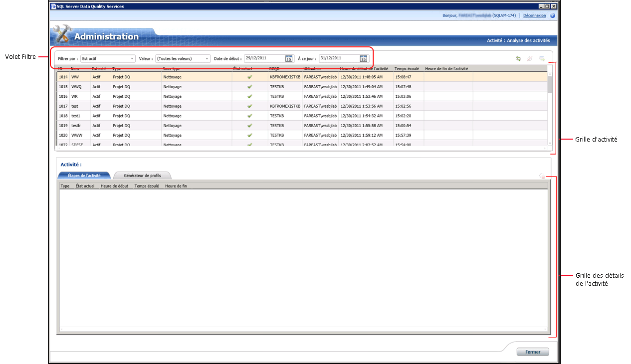Select the Étapes de l'activité tab

(84, 176)
